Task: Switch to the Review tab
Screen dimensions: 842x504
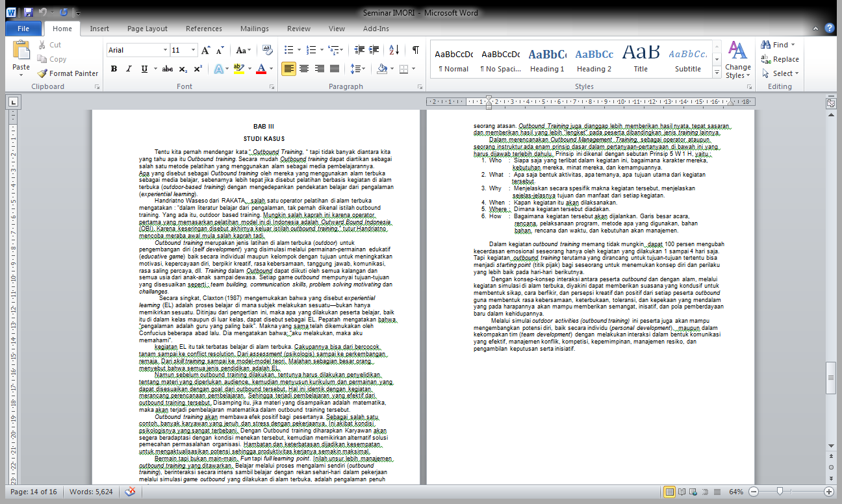Action: pyautogui.click(x=299, y=29)
